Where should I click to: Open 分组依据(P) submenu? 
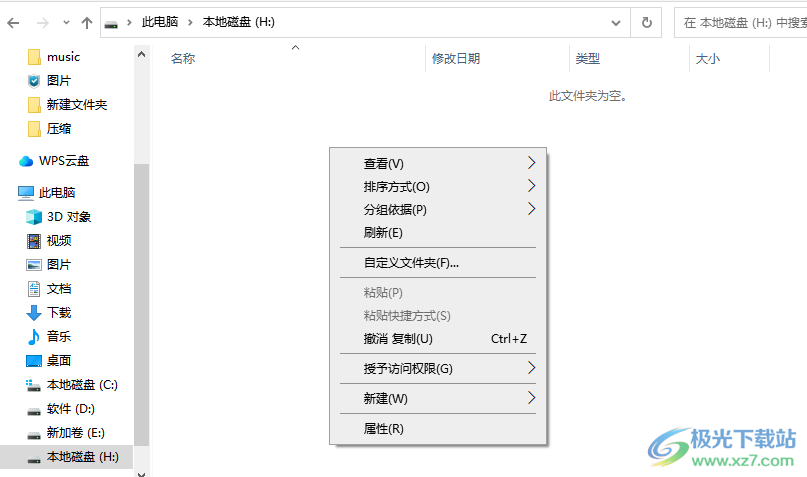pos(438,210)
